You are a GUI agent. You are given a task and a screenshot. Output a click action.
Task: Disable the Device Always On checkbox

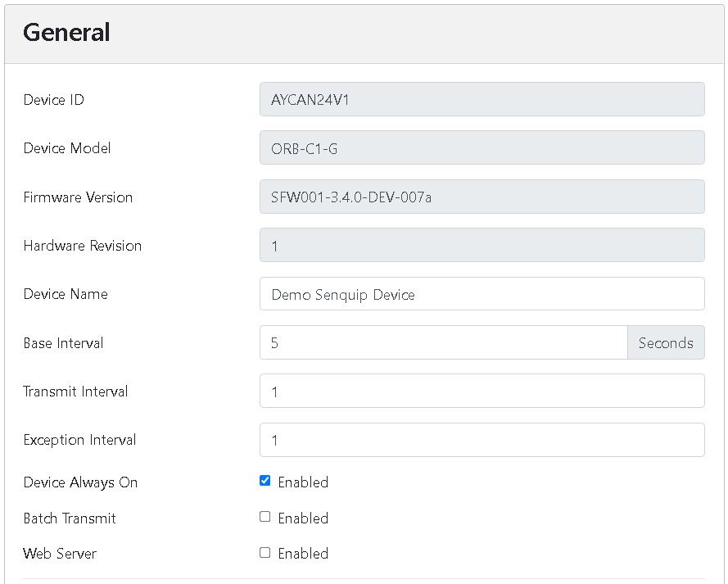[x=265, y=481]
